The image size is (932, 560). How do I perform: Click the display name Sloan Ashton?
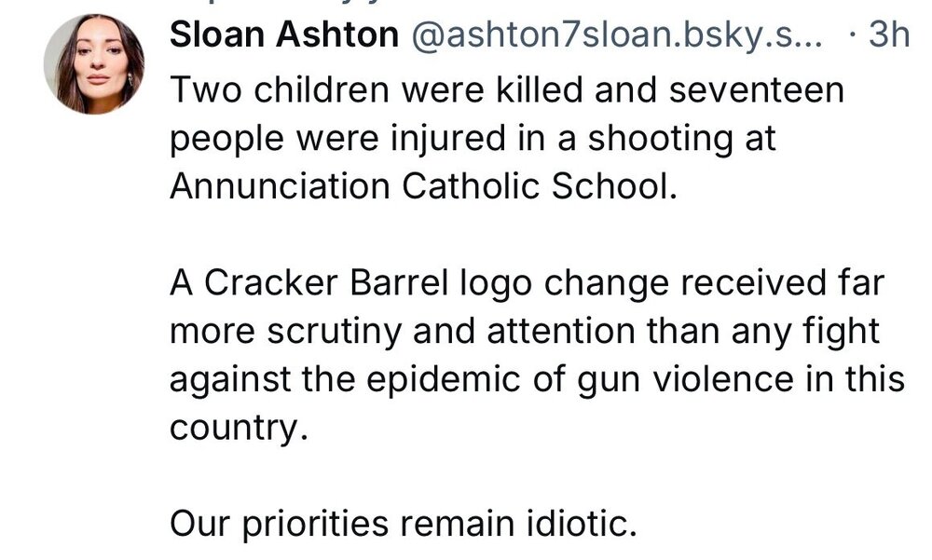tap(284, 35)
